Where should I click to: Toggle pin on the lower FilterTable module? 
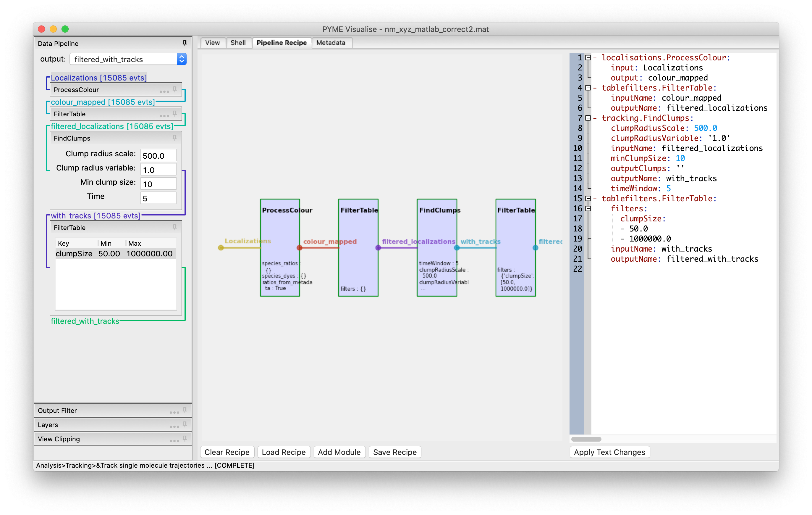point(175,228)
